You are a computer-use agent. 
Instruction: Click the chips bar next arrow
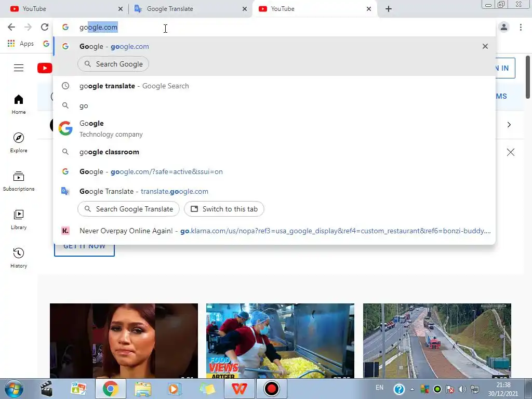509,125
